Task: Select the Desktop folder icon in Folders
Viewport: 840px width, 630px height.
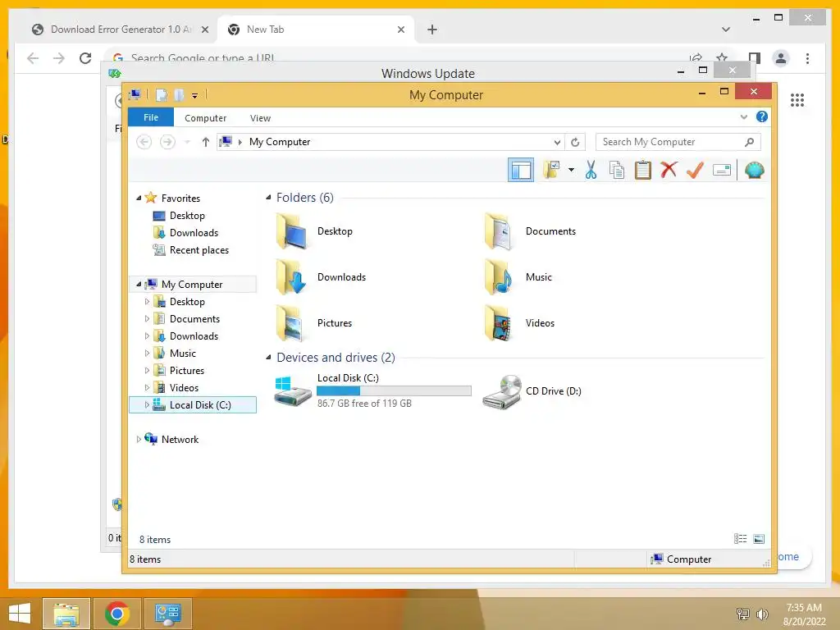Action: (x=291, y=231)
